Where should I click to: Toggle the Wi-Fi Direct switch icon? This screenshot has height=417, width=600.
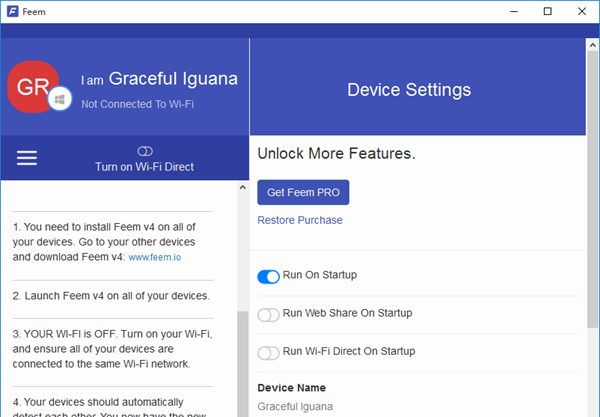tap(145, 151)
